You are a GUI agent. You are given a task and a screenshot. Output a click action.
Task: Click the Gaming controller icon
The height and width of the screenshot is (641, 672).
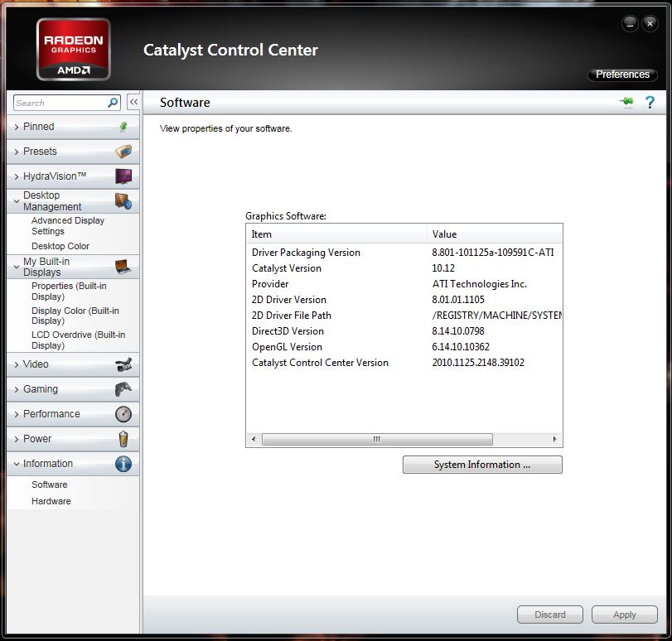[x=123, y=389]
